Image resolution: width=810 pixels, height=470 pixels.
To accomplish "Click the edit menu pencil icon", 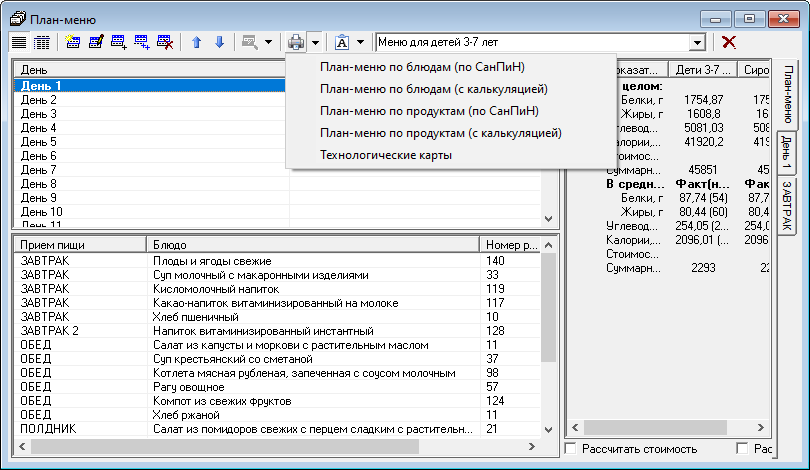I will (x=96, y=42).
